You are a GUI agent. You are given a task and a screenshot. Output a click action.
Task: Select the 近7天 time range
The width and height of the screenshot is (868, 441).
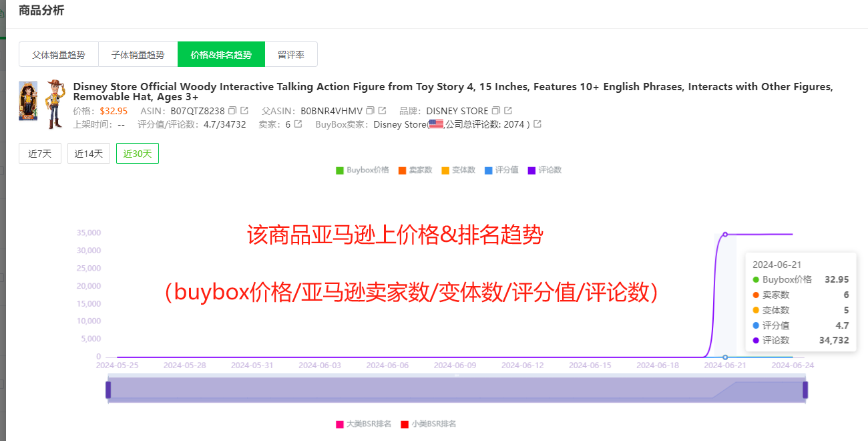click(x=40, y=154)
